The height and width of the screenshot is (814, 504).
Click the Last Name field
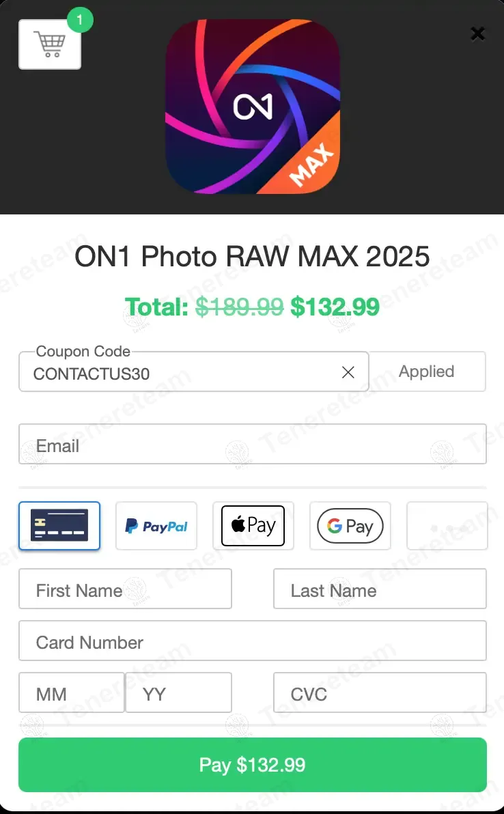tap(380, 589)
